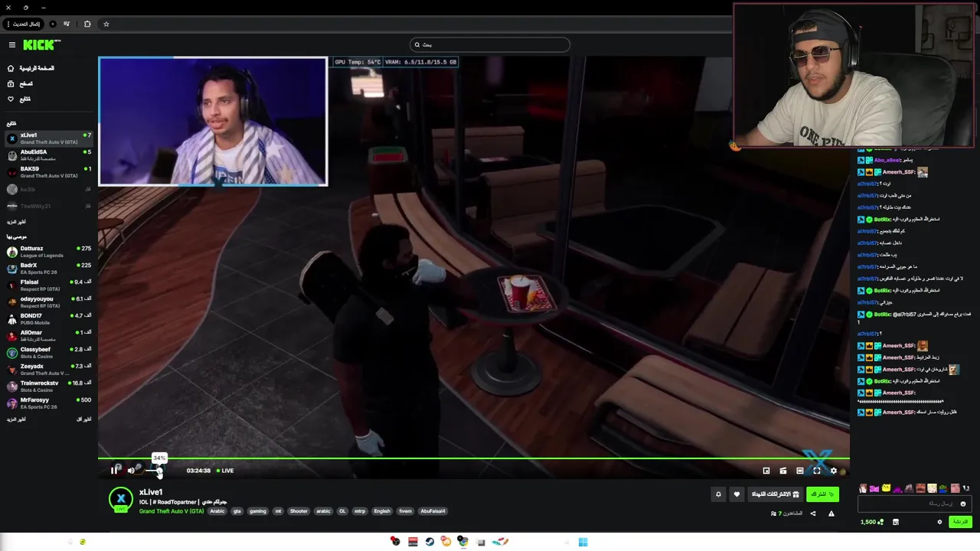
Task: Open the hamburger sidebar menu
Action: pos(11,45)
